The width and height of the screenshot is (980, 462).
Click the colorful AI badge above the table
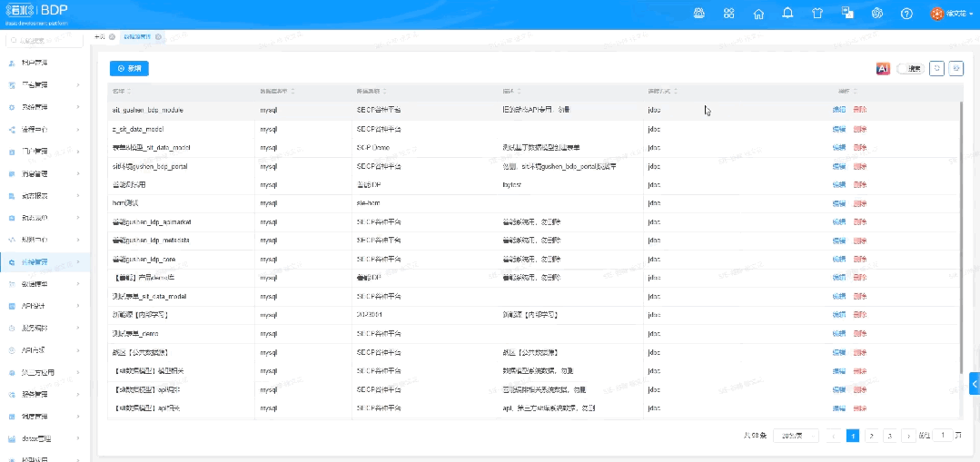coord(883,69)
